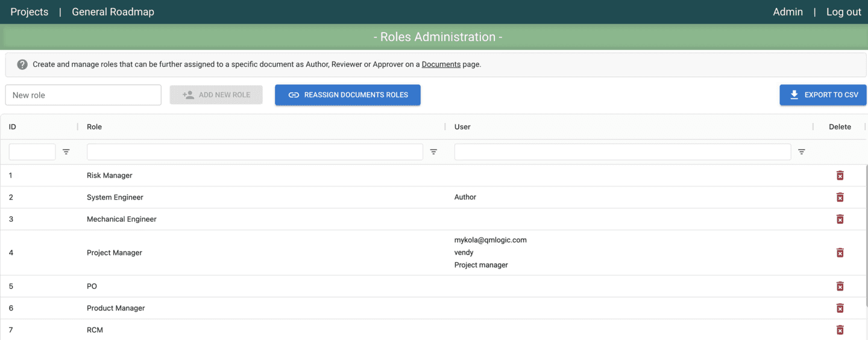Viewport: 868px width, 340px height.
Task: Open the User column filter menu
Action: pyautogui.click(x=801, y=152)
